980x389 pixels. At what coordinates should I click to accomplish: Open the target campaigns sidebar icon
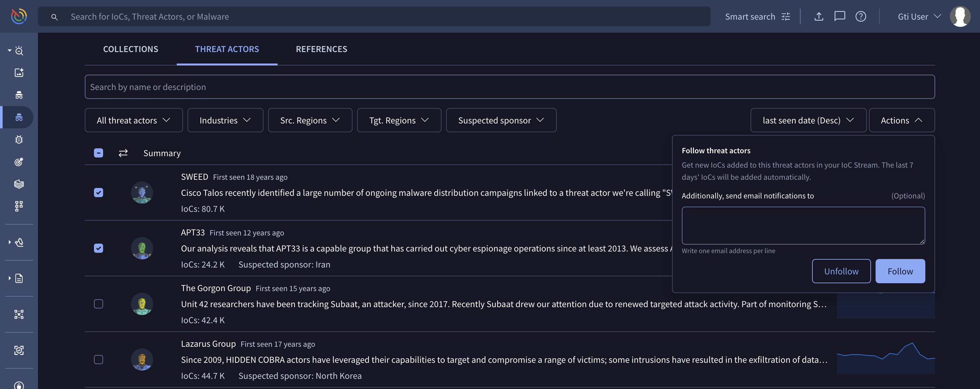(x=19, y=162)
